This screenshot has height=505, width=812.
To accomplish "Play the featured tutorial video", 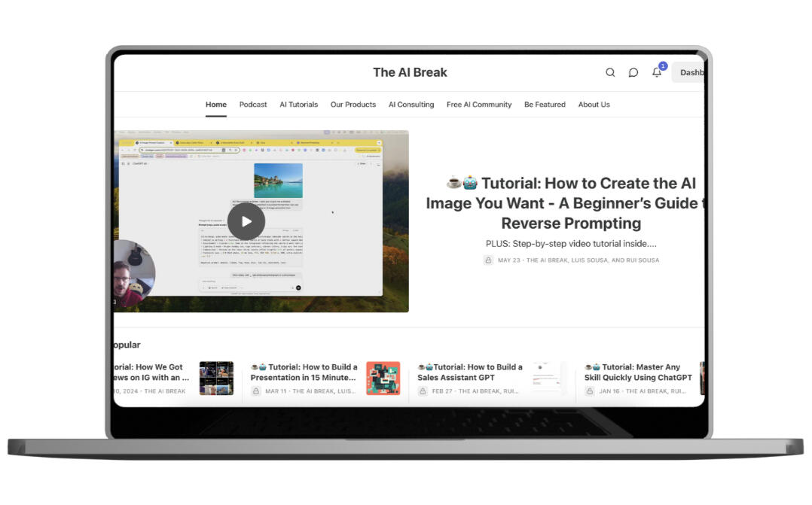I will (246, 221).
